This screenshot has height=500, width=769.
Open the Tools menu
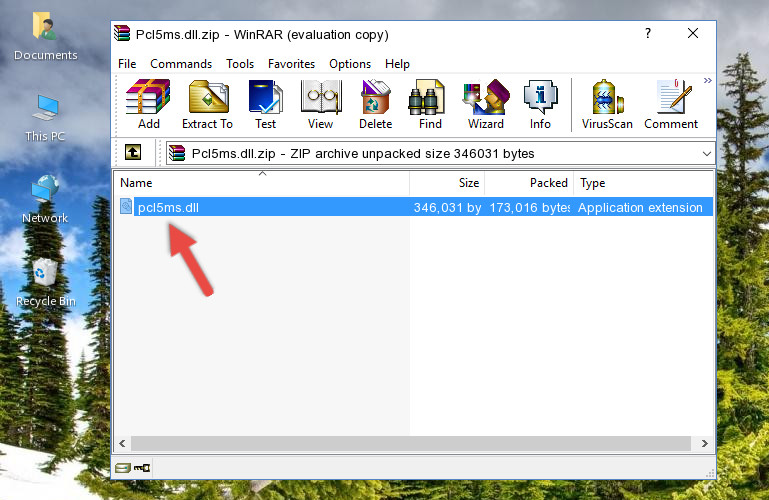(x=240, y=64)
